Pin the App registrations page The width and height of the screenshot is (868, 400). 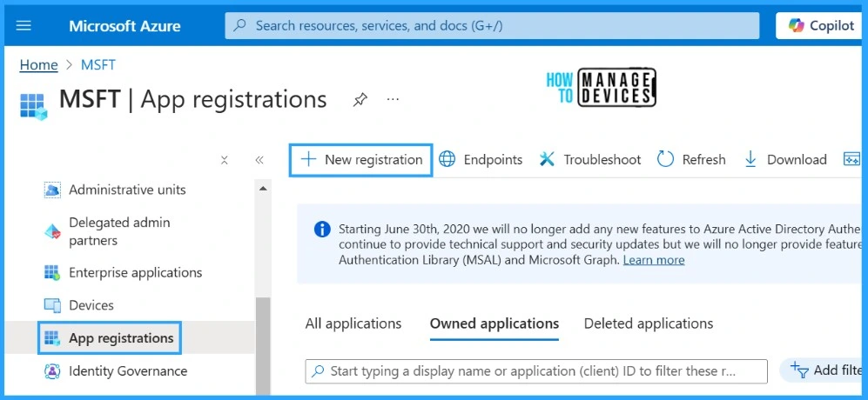(360, 100)
